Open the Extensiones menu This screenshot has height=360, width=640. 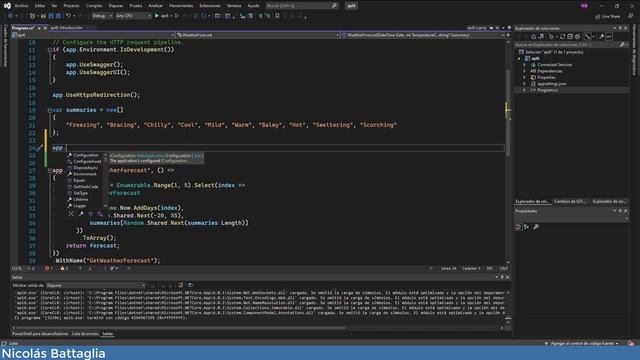[x=210, y=6]
